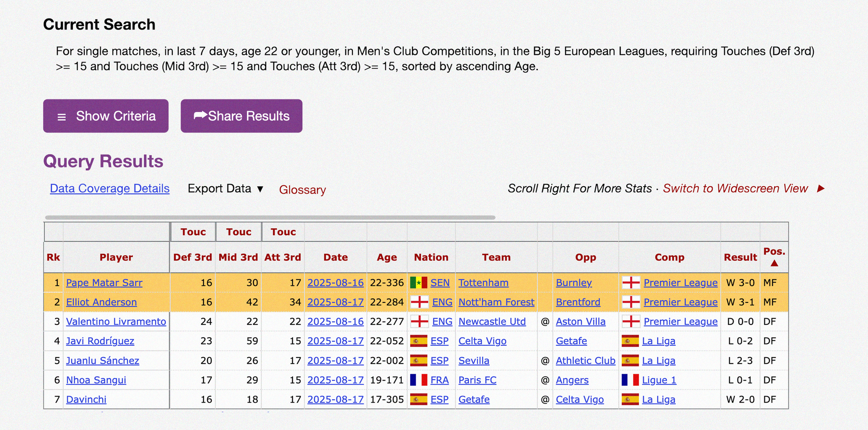
Task: Click red sort arrow under Pos. header
Action: 774,263
